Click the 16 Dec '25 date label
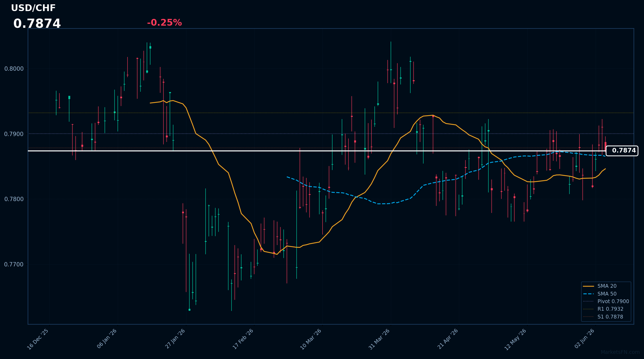644x359 pixels. 38,339
